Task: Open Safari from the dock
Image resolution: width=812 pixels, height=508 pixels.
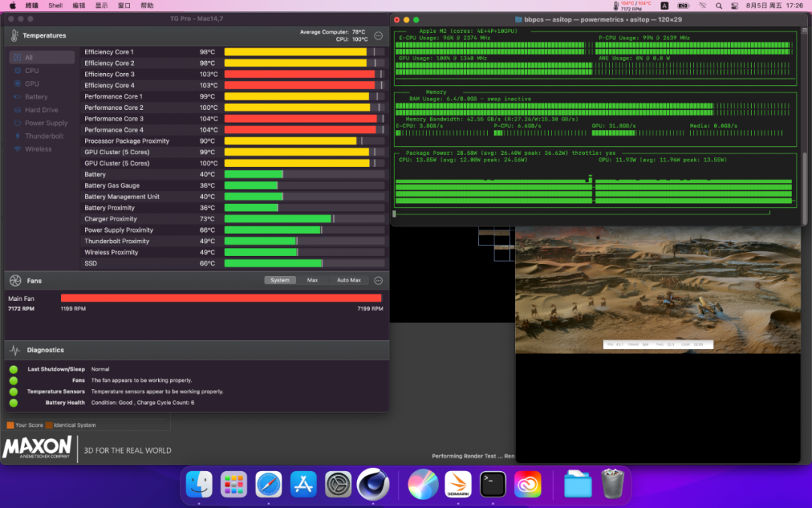Action: coord(268,484)
